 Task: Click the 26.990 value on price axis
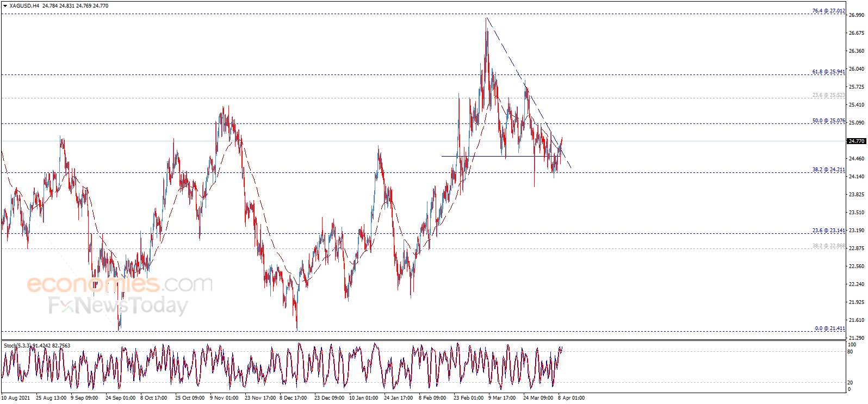856,15
